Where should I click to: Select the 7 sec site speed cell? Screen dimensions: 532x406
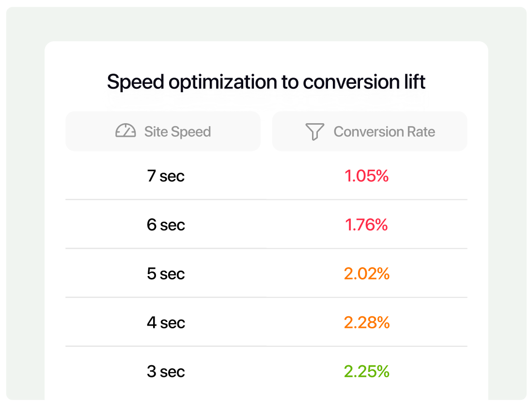pyautogui.click(x=166, y=176)
